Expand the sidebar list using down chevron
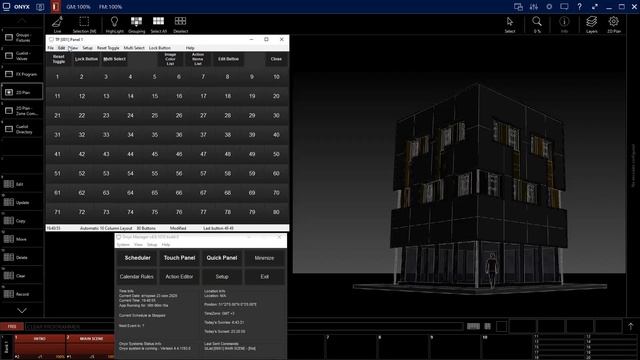 [x=22, y=311]
